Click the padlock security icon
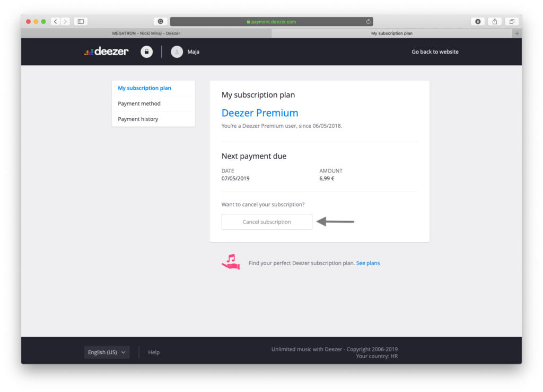This screenshot has width=543, height=392. pyautogui.click(x=146, y=51)
